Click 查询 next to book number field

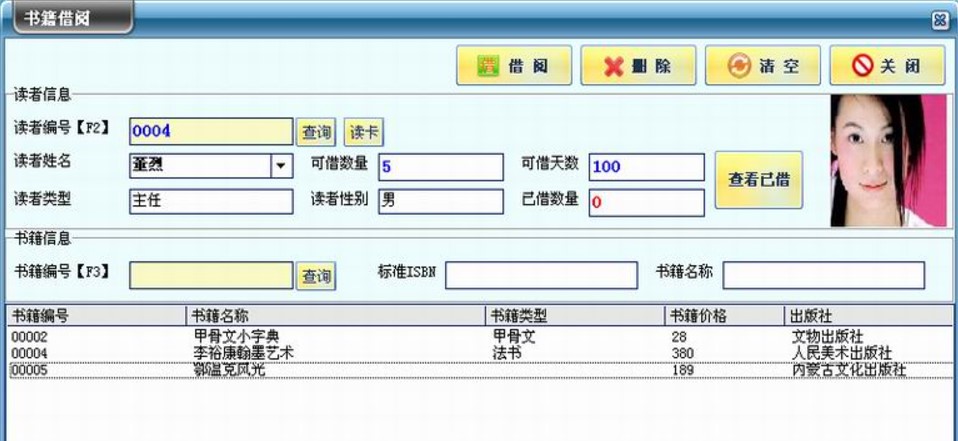tap(316, 276)
